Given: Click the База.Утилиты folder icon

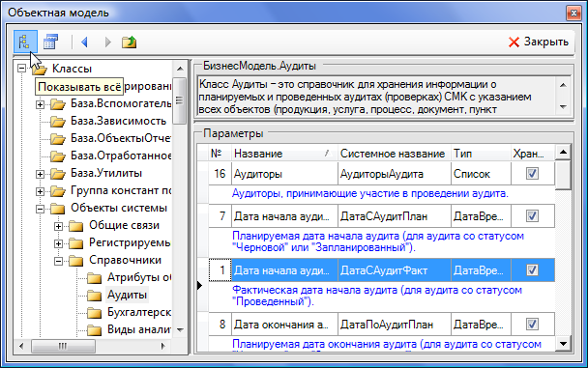Looking at the screenshot, I should tap(58, 174).
